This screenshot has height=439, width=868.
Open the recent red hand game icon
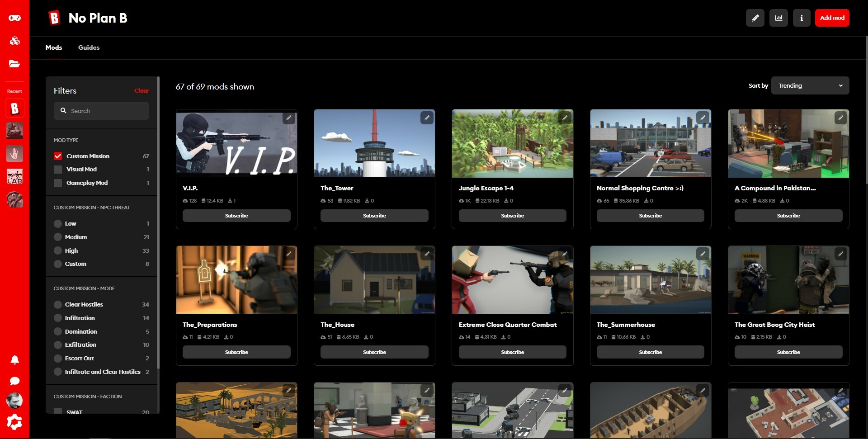(14, 154)
